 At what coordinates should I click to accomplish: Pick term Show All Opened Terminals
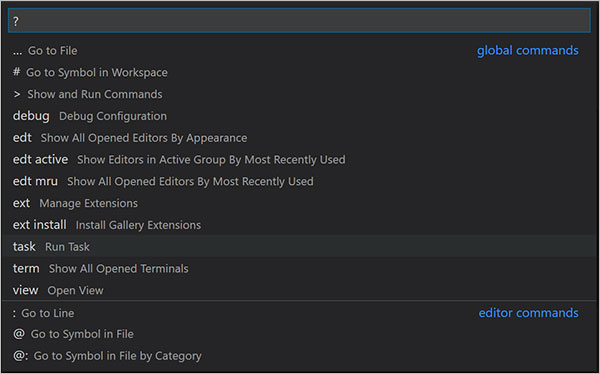point(299,268)
